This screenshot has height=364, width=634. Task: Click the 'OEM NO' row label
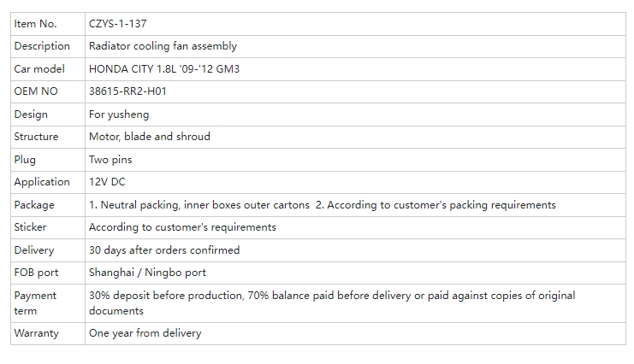[36, 91]
